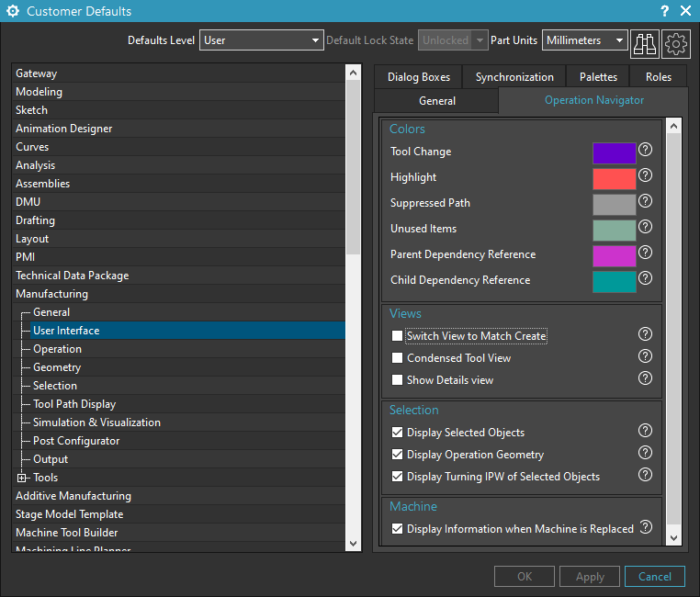Select Animation Designer category
Viewport: 700px width, 597px height.
click(178, 129)
